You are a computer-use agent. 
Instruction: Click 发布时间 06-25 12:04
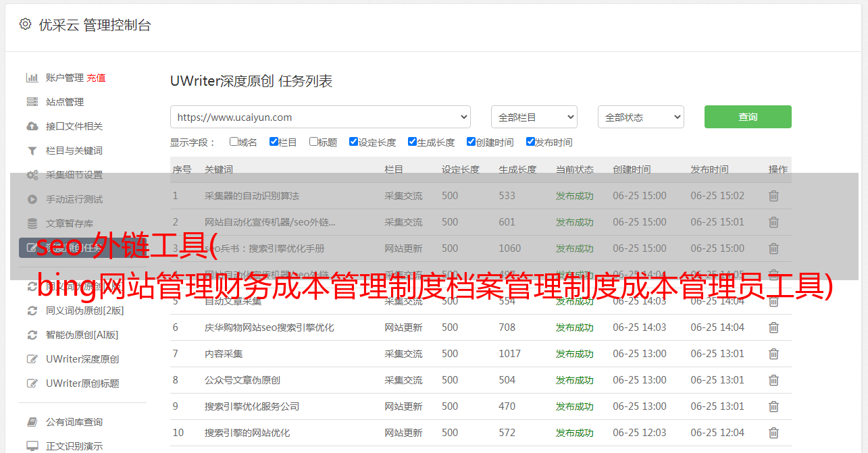point(717,433)
